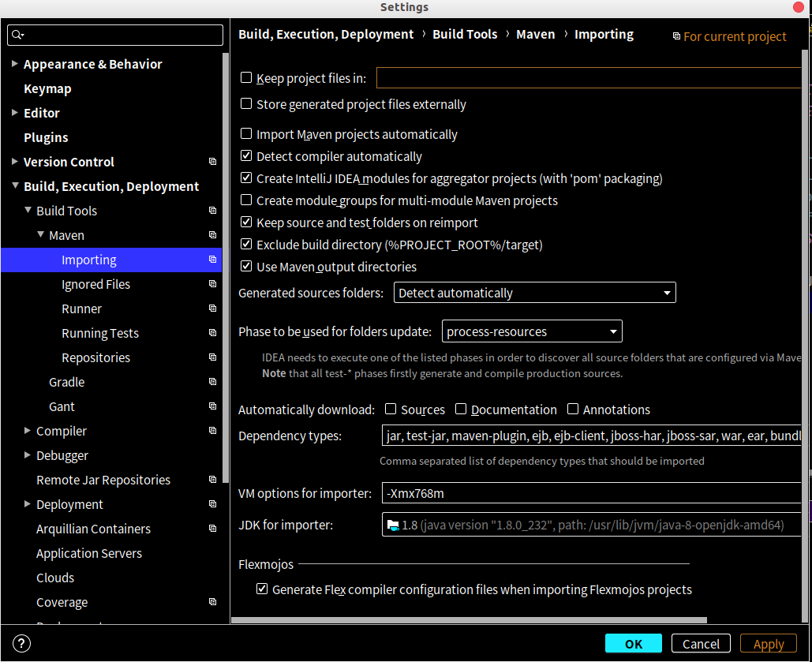This screenshot has height=662, width=812.
Task: Click the icon beside the Importing entry
Action: pos(211,259)
